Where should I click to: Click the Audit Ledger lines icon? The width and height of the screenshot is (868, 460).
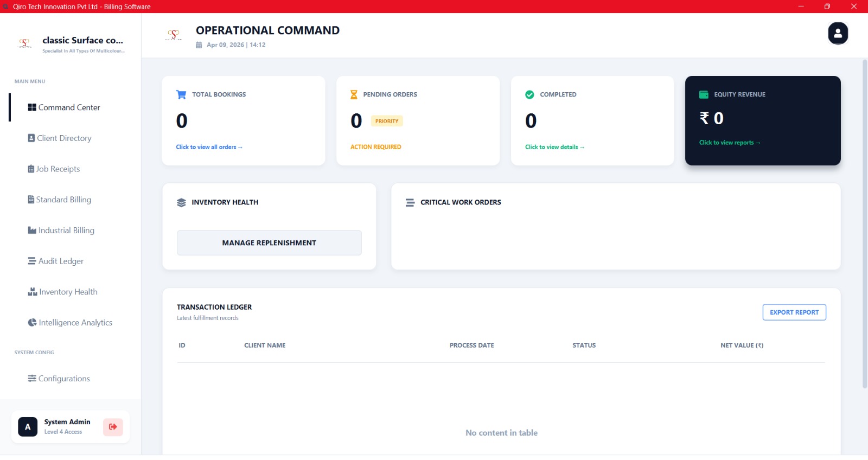[32, 261]
